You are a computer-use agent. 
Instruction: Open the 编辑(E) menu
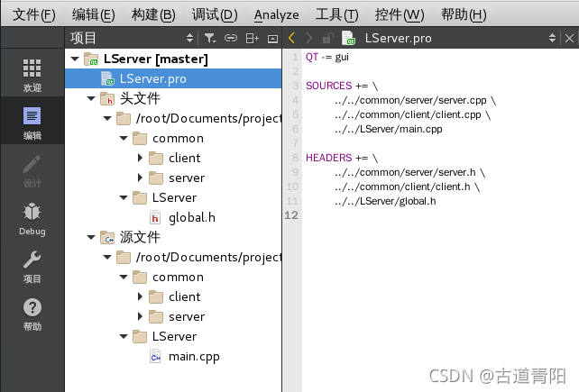[94, 14]
